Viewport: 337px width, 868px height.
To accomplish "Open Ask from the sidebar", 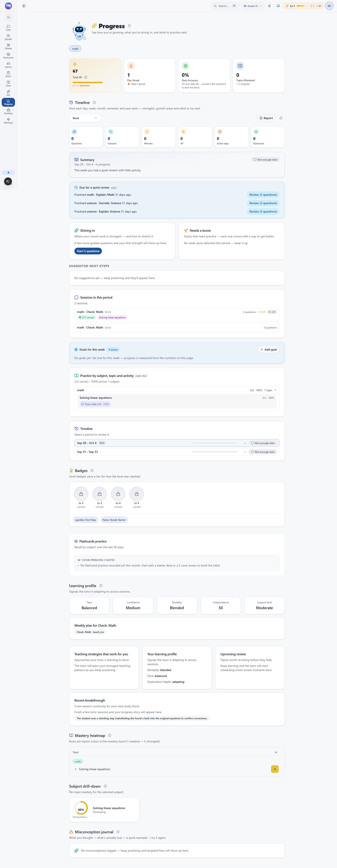I will [8, 93].
